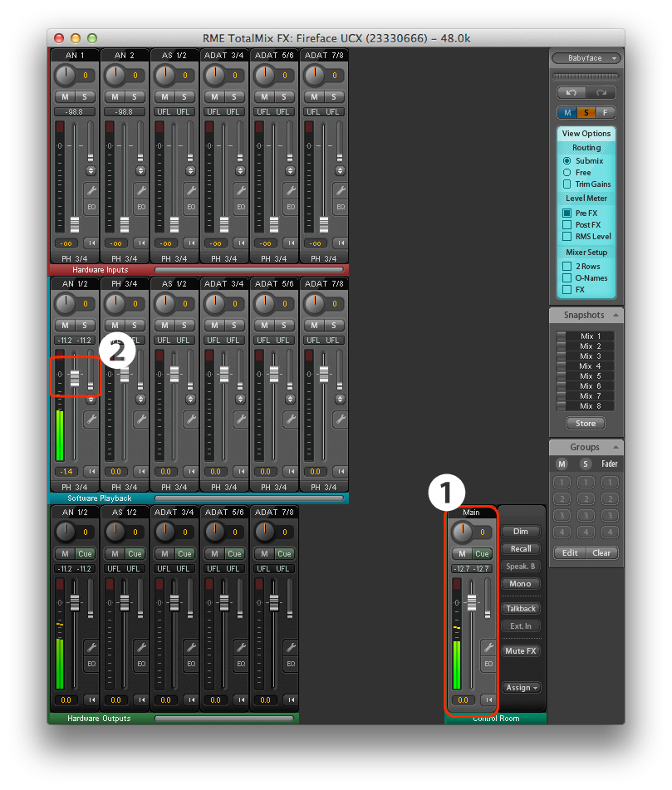Select Mix 6 in the Snapshots list
Screen dimensions: 672x790
[590, 386]
